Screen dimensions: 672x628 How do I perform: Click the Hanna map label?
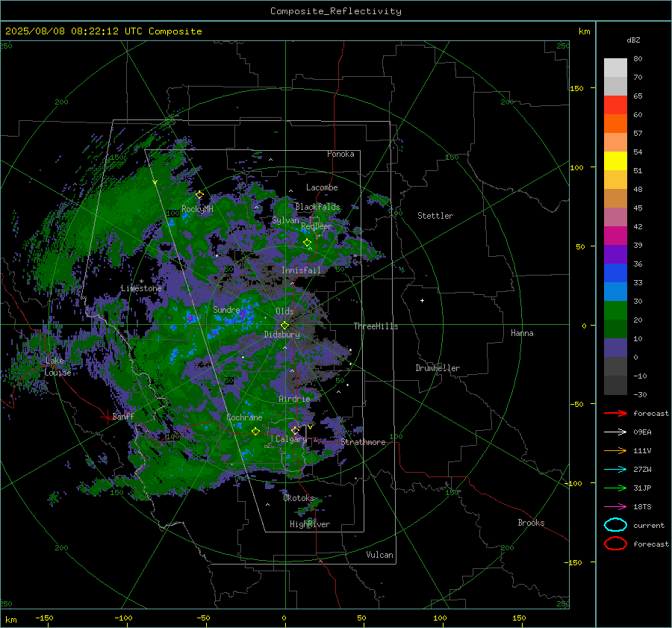pyautogui.click(x=522, y=333)
